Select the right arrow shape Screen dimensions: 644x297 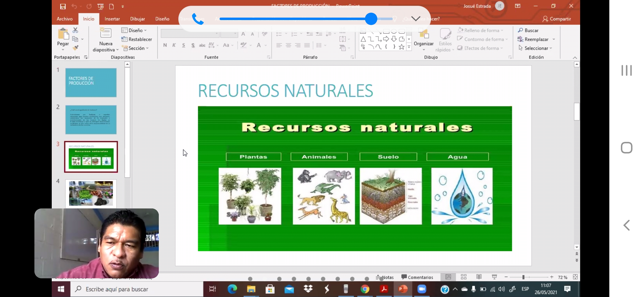386,39
